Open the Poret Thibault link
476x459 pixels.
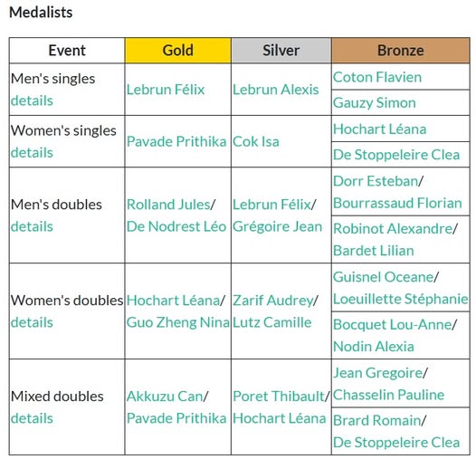click(279, 397)
